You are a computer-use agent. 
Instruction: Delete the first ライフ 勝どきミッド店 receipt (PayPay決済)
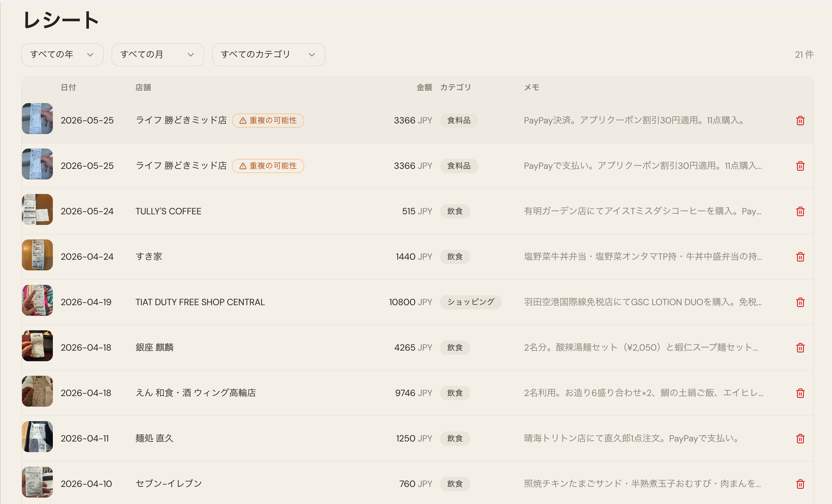800,121
